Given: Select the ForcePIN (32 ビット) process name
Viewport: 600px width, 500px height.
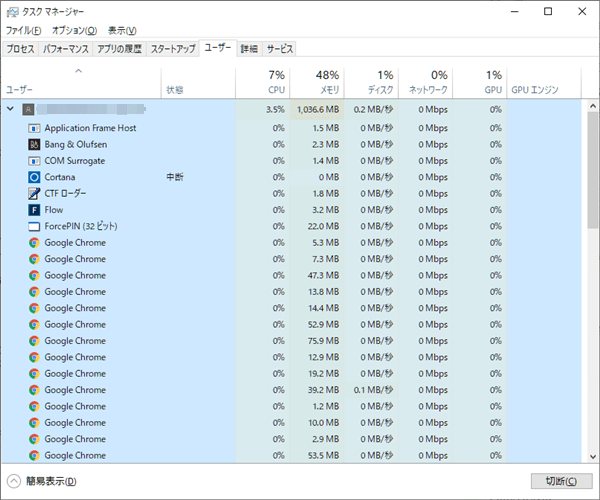Looking at the screenshot, I should coord(81,226).
